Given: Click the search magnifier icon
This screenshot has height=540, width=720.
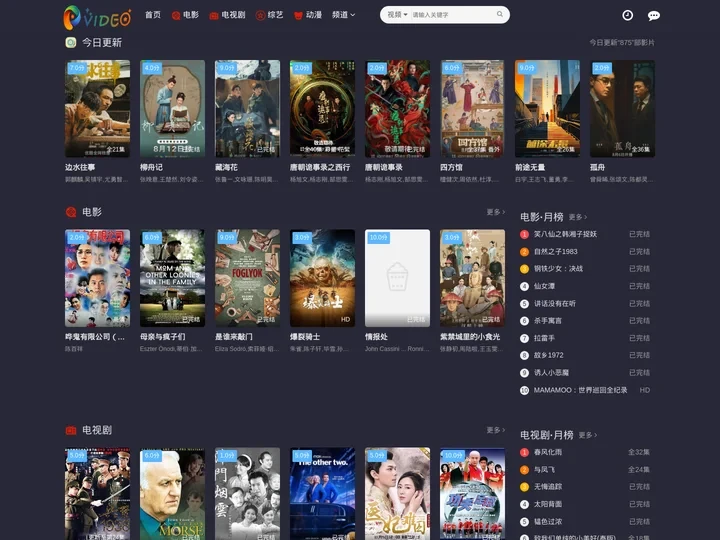Looking at the screenshot, I should 500,14.
